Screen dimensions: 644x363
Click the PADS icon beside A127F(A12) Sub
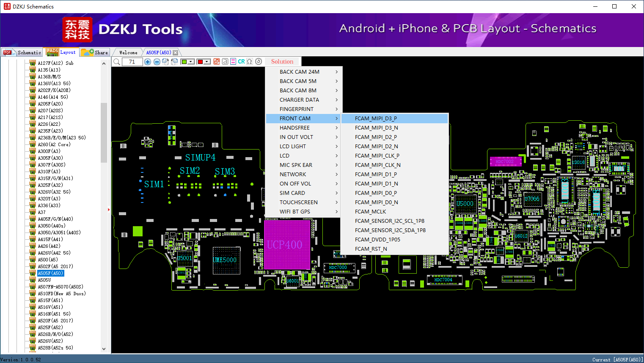click(x=33, y=63)
